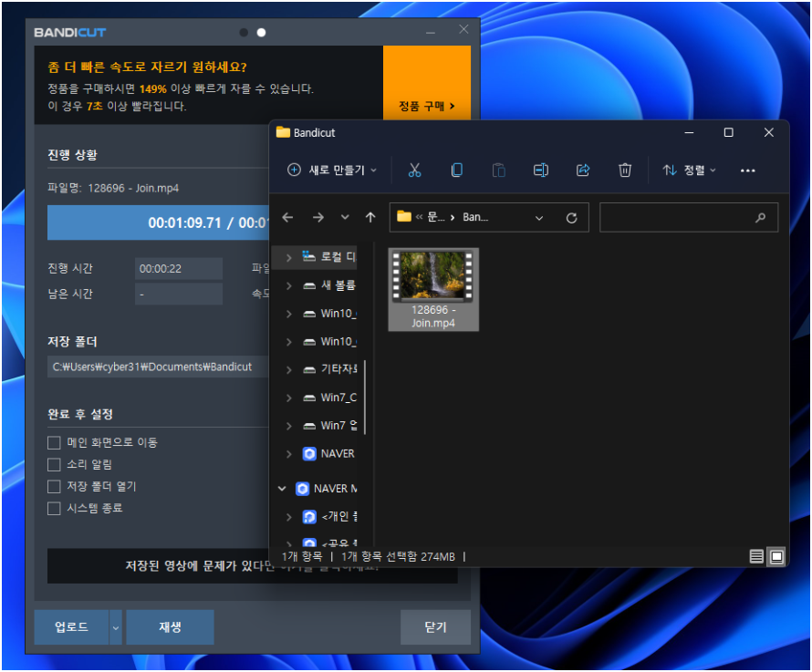Click the Explorer sidebar vertical scrollbar
The height and width of the screenshot is (672, 812).
365,398
